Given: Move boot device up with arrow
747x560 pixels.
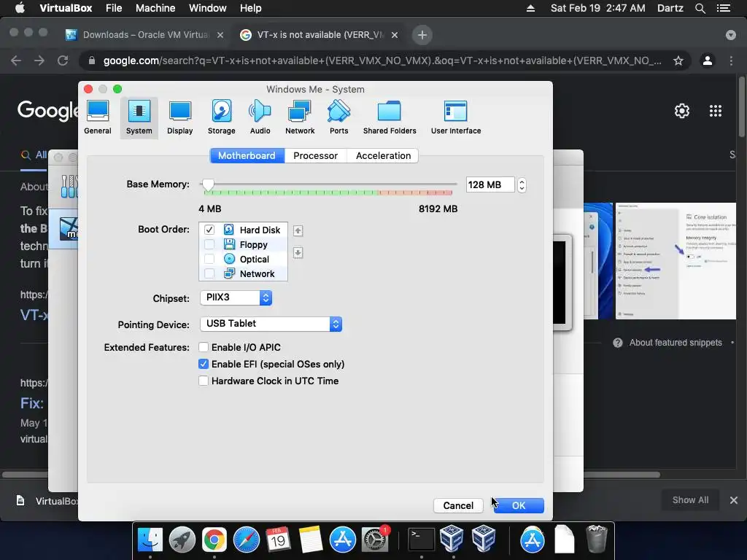Looking at the screenshot, I should click(298, 231).
